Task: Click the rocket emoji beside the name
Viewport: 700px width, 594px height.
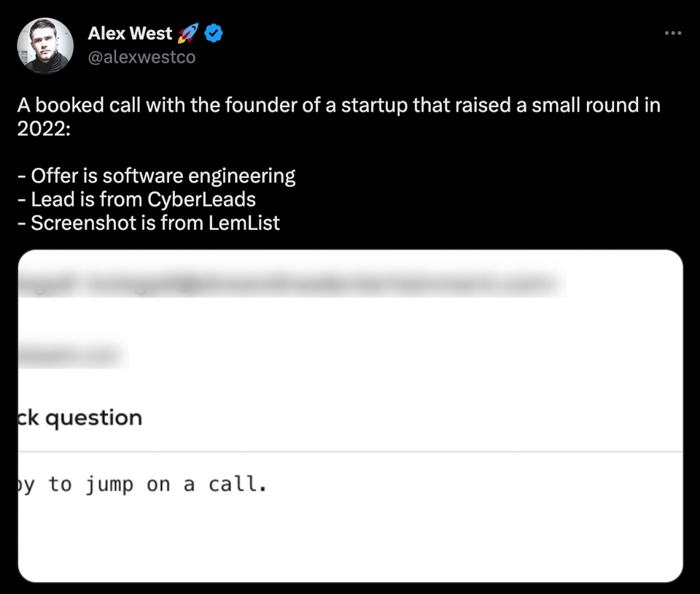Action: pyautogui.click(x=187, y=34)
